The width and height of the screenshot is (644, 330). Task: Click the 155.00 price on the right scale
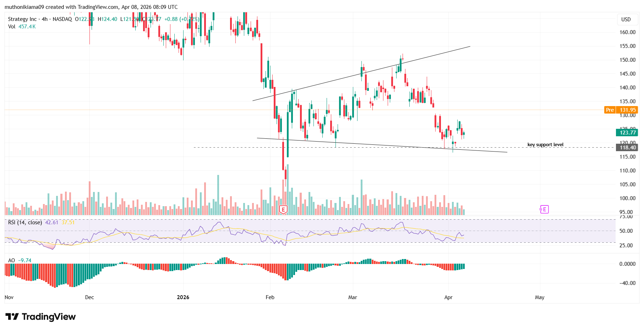click(627, 46)
